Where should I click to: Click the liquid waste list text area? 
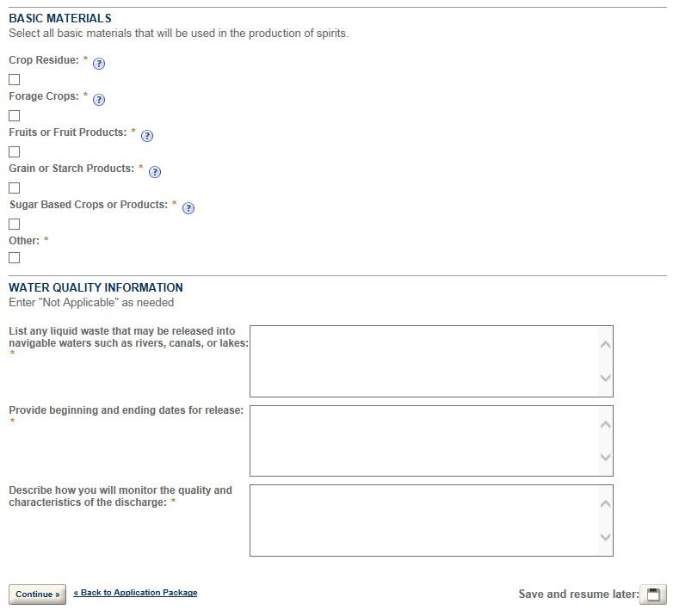[423, 361]
